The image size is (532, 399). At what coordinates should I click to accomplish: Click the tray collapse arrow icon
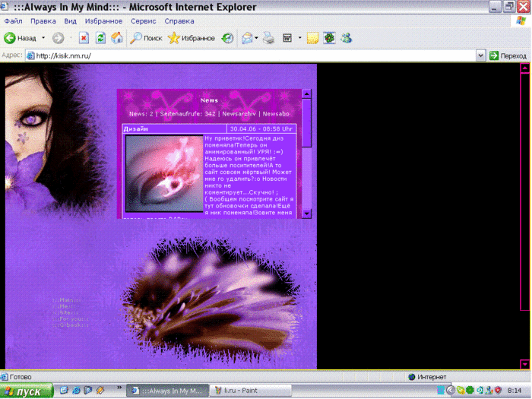[451, 391]
